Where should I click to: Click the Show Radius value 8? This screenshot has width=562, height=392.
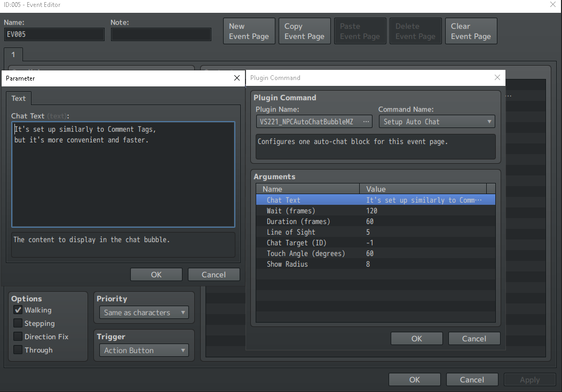click(368, 264)
